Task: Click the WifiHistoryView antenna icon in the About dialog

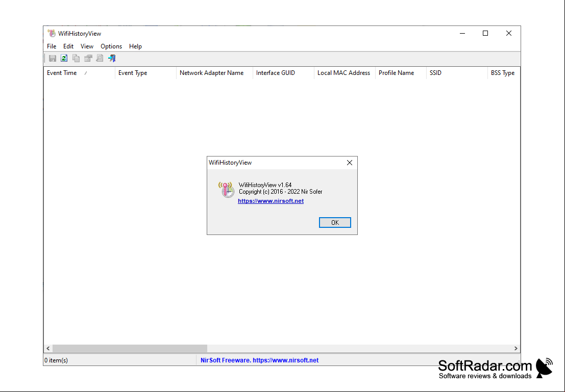Action: tap(227, 190)
